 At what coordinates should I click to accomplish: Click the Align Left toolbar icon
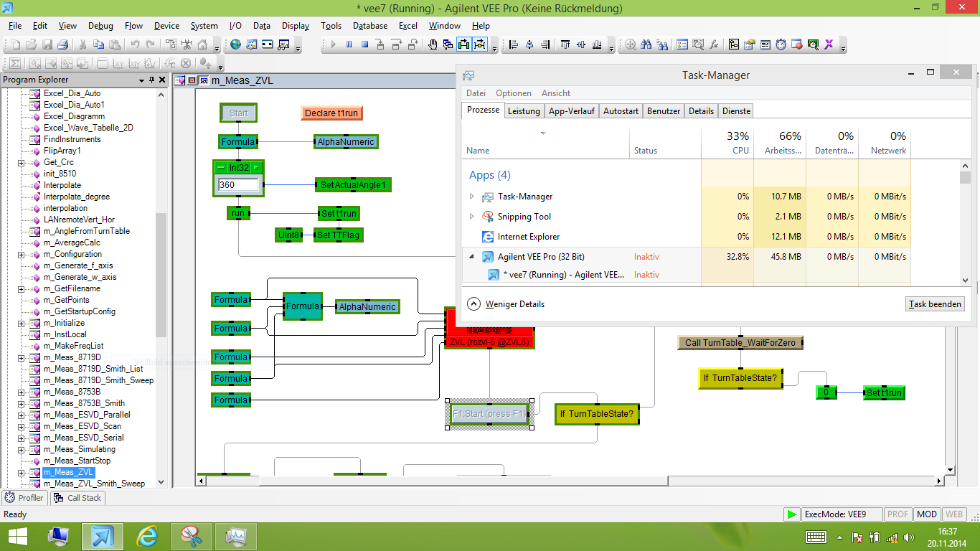[514, 44]
